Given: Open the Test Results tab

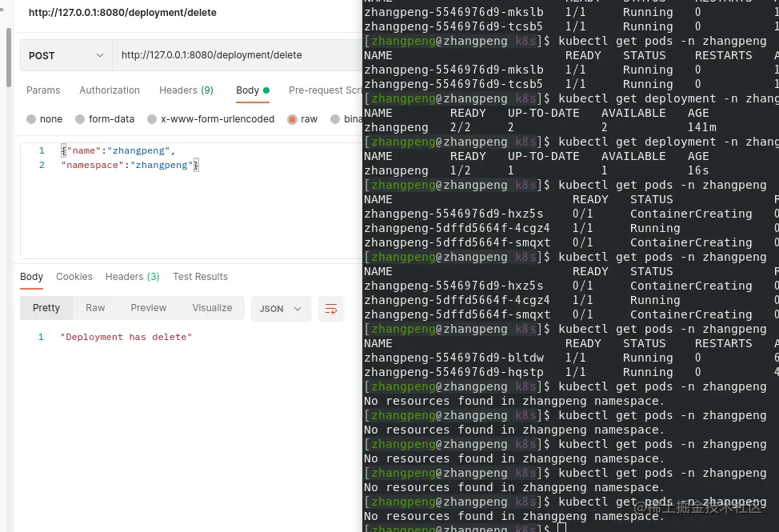Looking at the screenshot, I should (x=200, y=277).
